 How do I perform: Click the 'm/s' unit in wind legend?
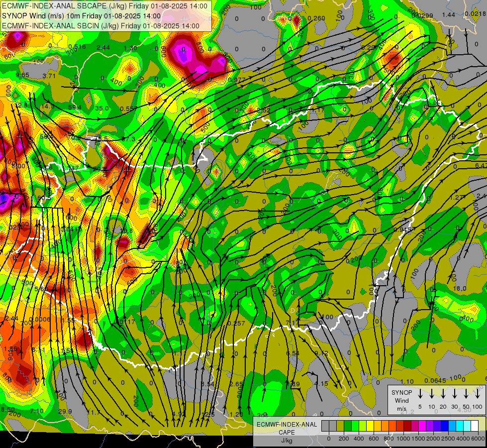pos(401,409)
